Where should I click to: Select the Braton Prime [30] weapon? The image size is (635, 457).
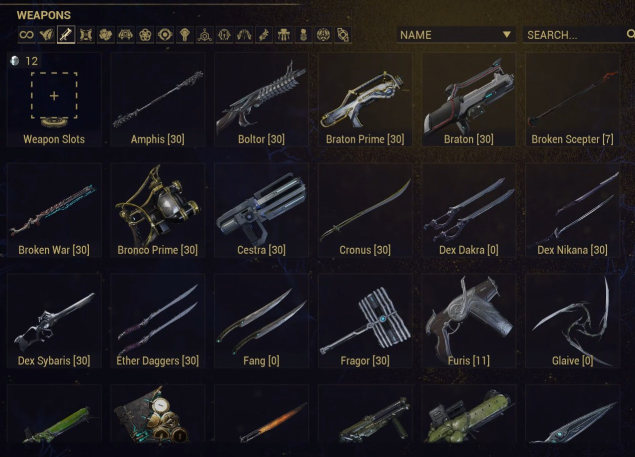(x=365, y=99)
